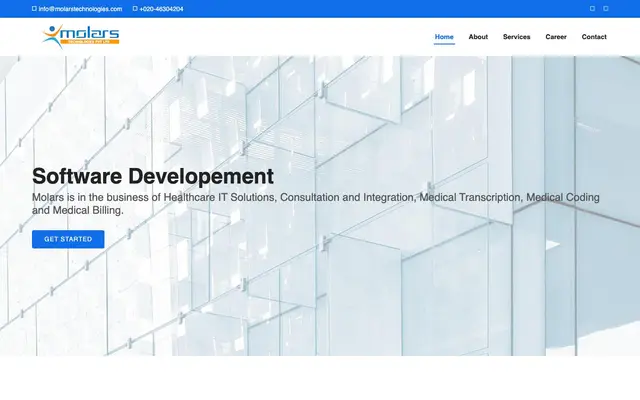This screenshot has width=640, height=400.
Task: Click the +020-46304204 phone number
Action: click(x=161, y=9)
